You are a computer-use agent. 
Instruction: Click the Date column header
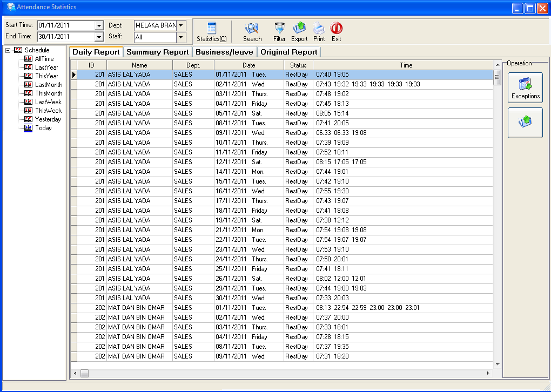coord(249,65)
